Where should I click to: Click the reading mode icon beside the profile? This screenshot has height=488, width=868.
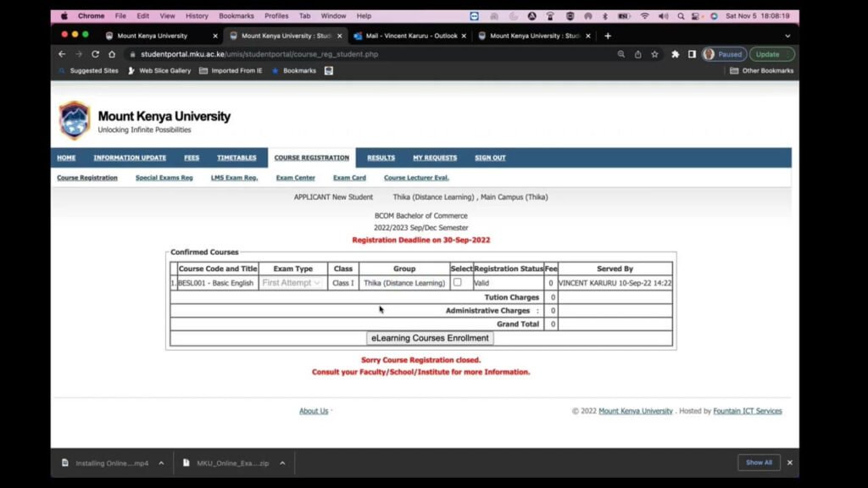point(692,54)
